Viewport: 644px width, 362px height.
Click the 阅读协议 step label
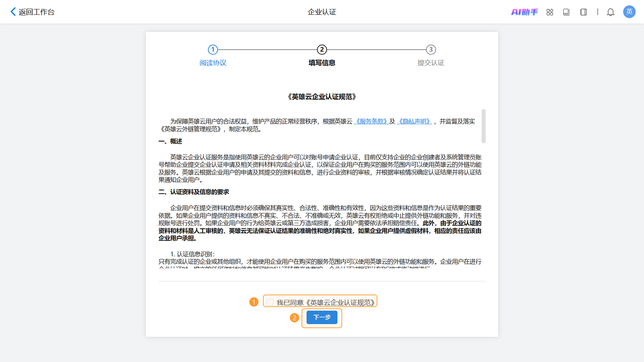[x=213, y=63]
